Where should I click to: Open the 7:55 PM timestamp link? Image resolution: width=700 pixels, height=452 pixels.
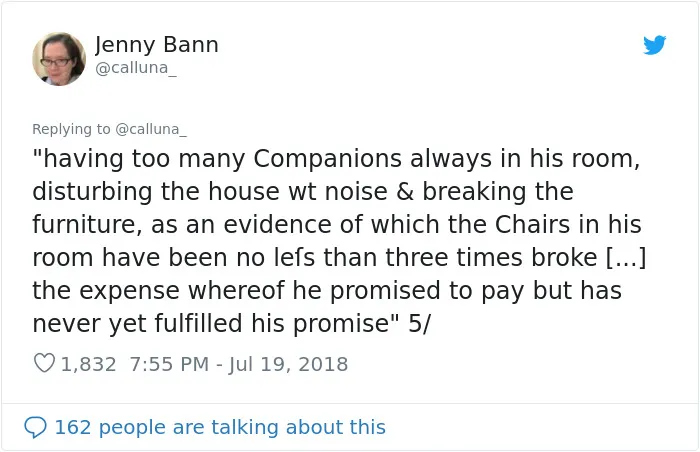click(x=169, y=364)
